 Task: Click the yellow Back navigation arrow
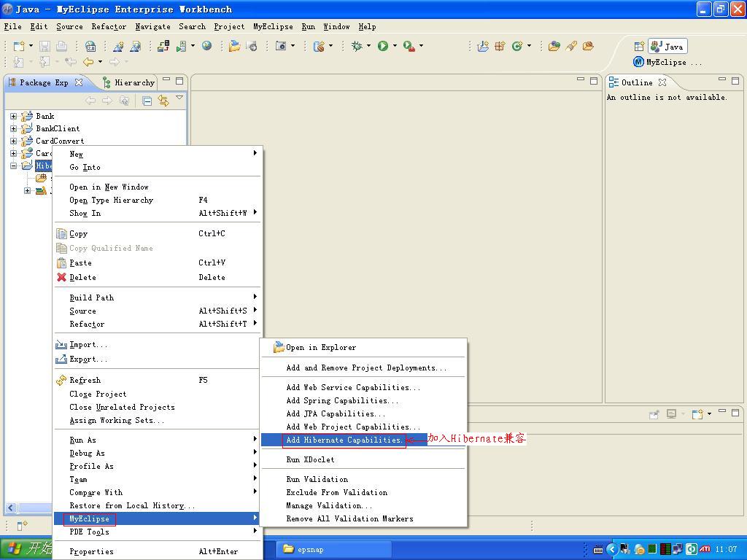click(x=88, y=62)
